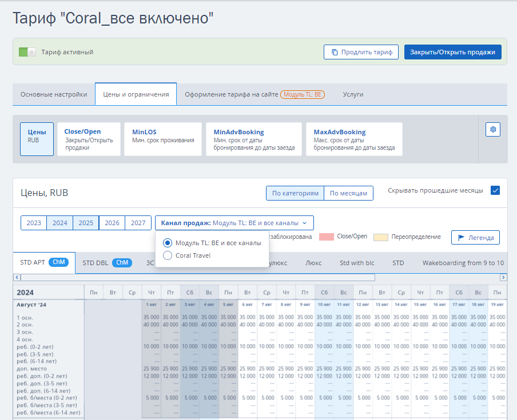Uncheck Скрывать прошедшие месяцы checkbox
Screen dimensions: 517x420
(495, 190)
